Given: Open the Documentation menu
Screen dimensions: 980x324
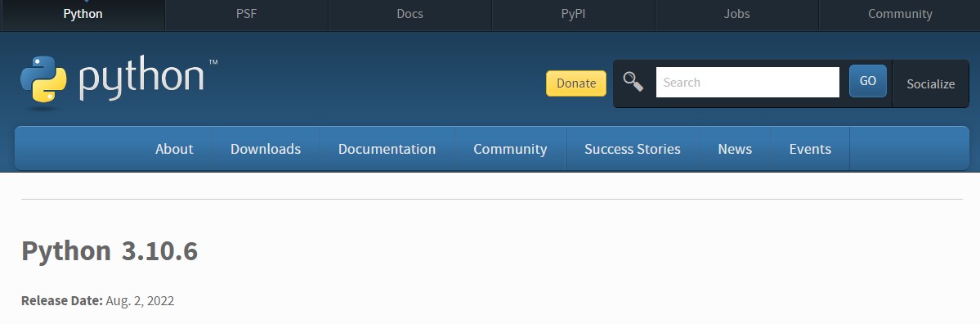Looking at the screenshot, I should tap(387, 149).
